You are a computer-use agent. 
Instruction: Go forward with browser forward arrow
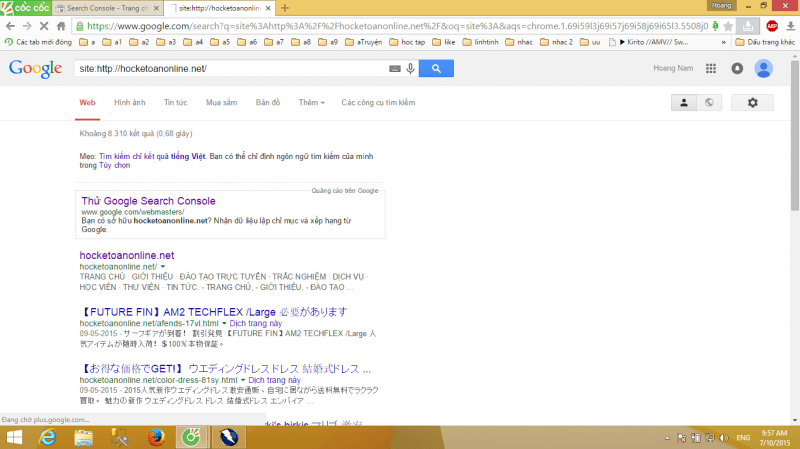(x=27, y=26)
